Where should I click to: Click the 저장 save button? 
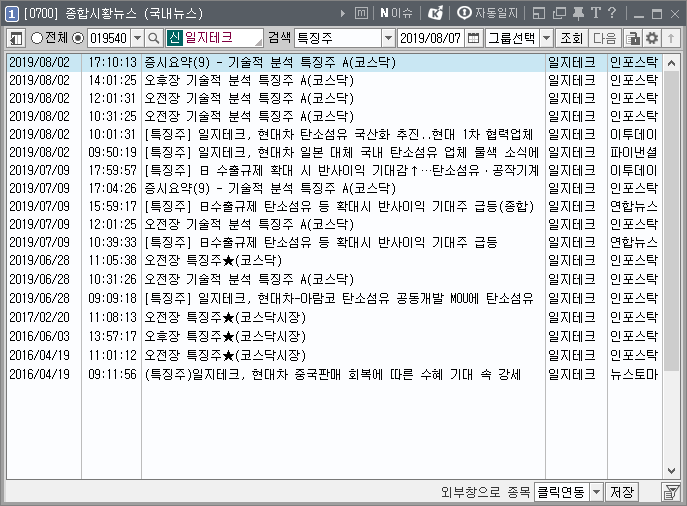pos(622,492)
